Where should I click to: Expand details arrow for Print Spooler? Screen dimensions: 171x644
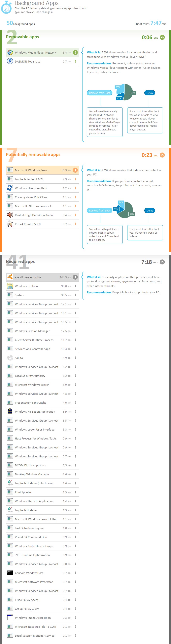(75, 492)
